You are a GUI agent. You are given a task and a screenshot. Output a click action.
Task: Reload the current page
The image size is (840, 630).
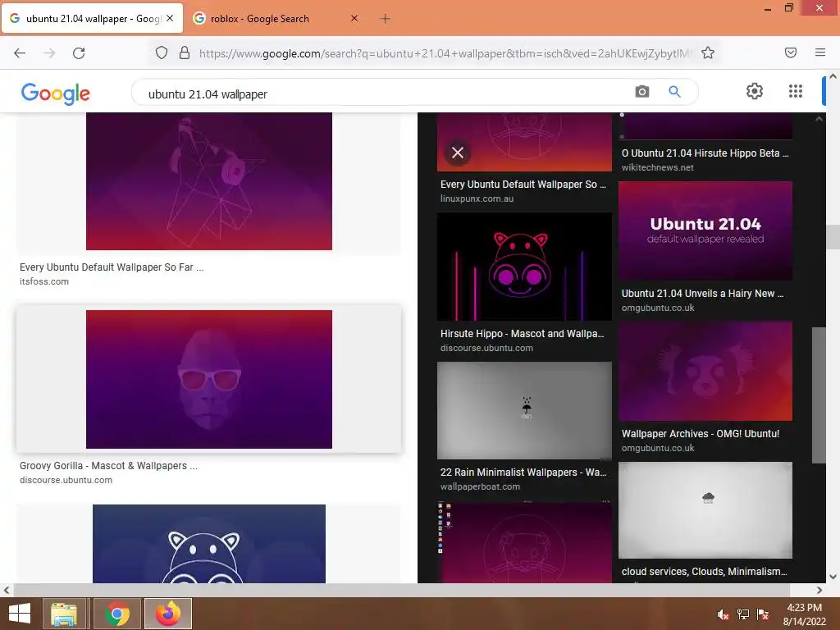tap(79, 53)
